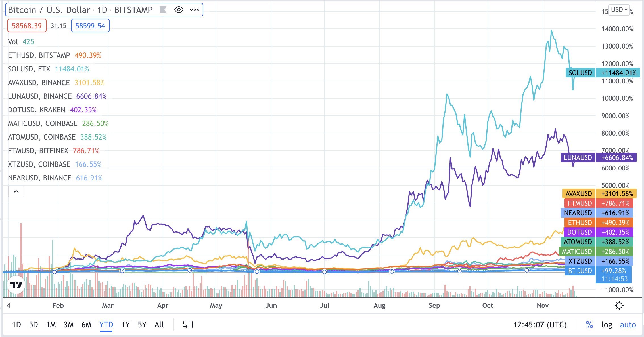Click the 58568.39 sell price button
644x337 pixels.
tap(27, 26)
